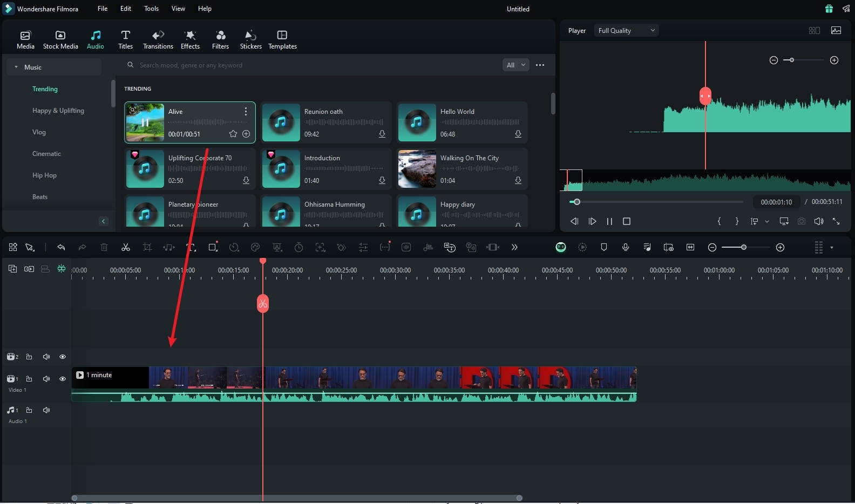This screenshot has height=504, width=855.
Task: Switch to the Stock Media tab
Action: (60, 40)
